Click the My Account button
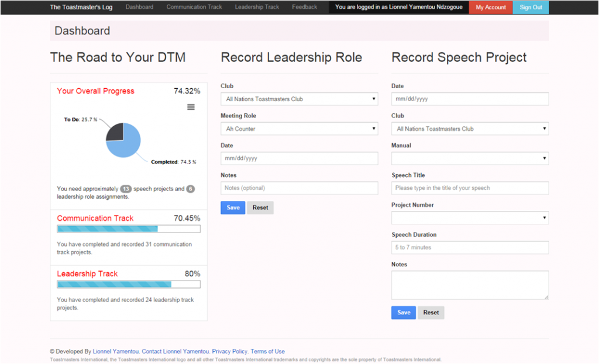Image resolution: width=599 pixels, height=364 pixels. coord(491,8)
